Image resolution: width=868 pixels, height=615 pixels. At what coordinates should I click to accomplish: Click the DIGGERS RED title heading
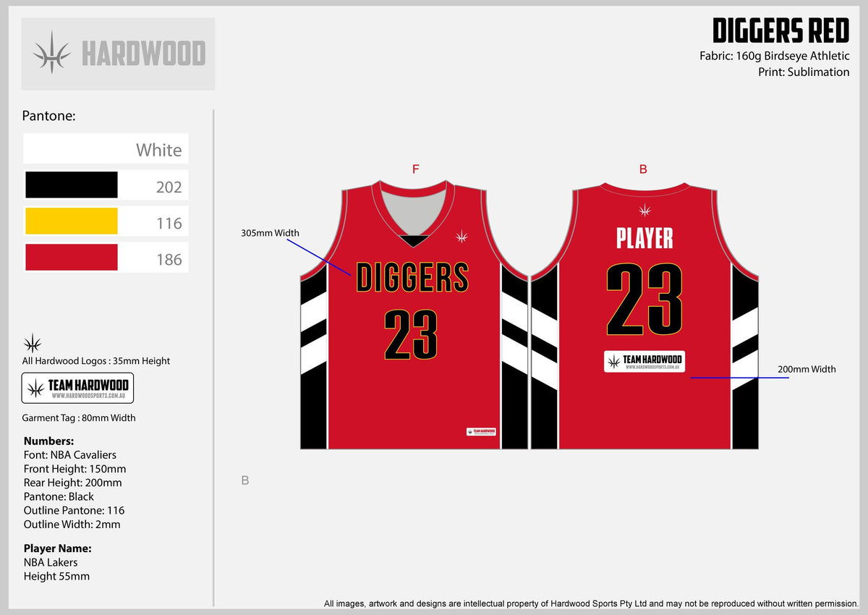pos(781,31)
